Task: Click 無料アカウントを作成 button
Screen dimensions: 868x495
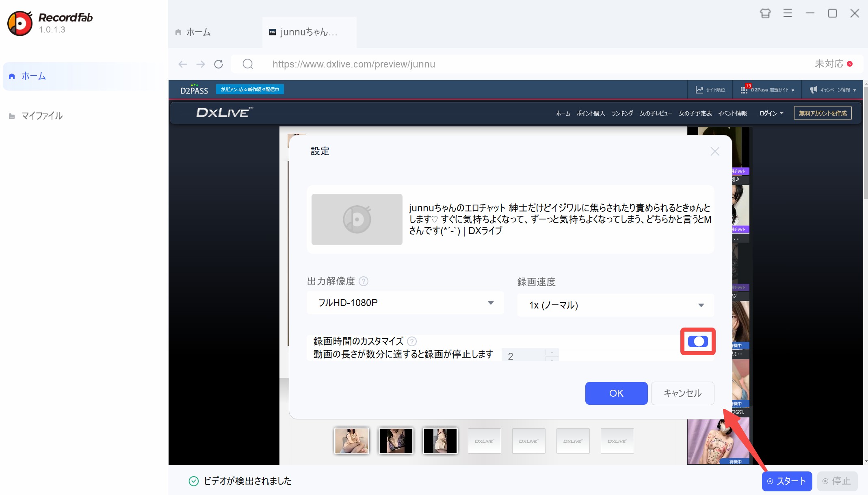Action: (x=823, y=113)
